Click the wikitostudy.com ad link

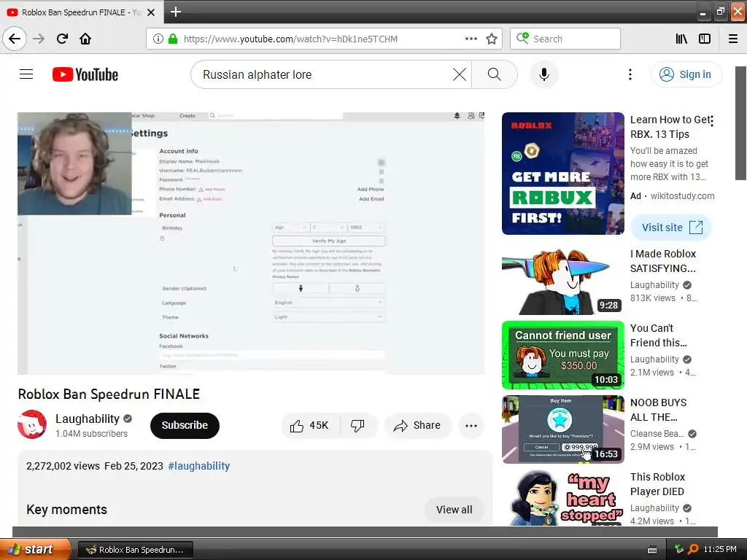(x=682, y=195)
